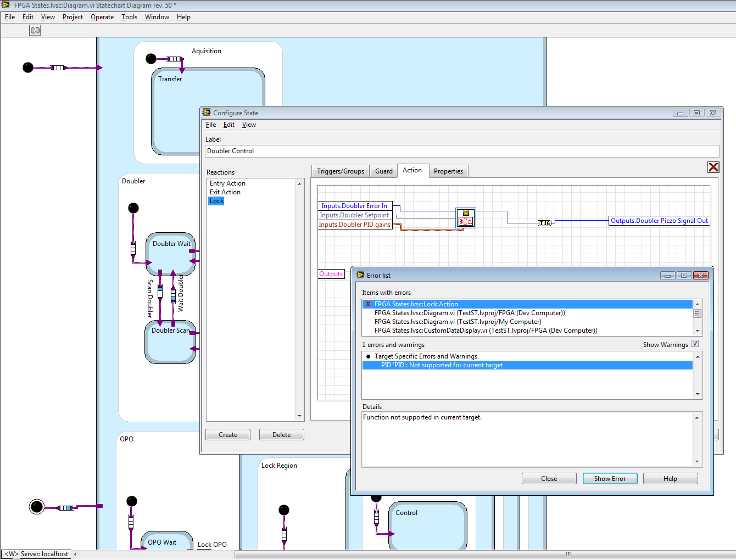The height and width of the screenshot is (560, 736).
Task: Select CustomDataDisplay.vi error item
Action: click(527, 331)
